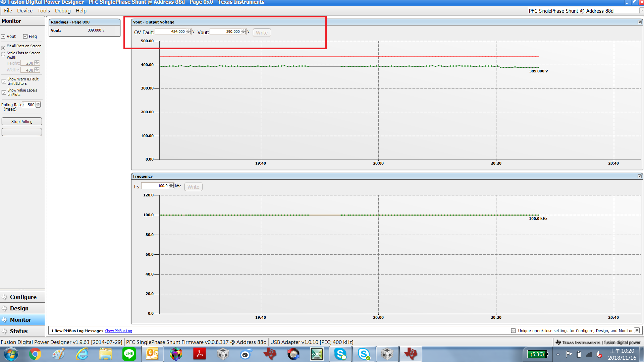Launch Google Chrome from taskbar

tap(35, 354)
